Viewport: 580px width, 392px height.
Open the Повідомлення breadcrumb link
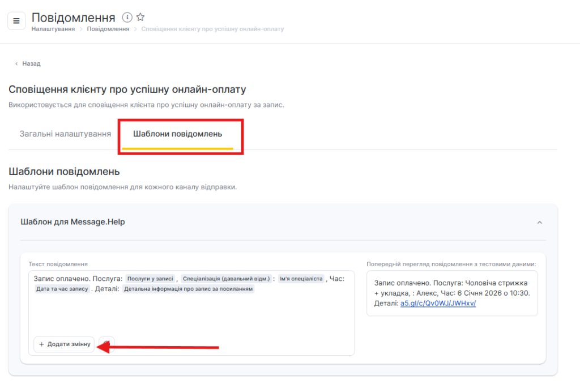108,29
